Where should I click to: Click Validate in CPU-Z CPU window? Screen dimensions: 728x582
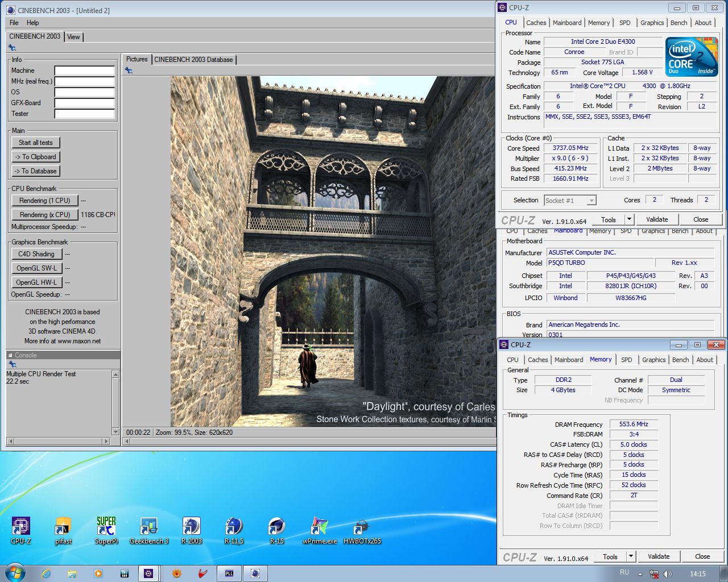657,219
